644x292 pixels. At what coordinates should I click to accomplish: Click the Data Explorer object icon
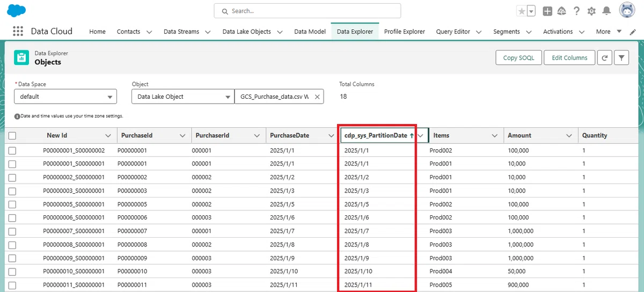(21, 57)
